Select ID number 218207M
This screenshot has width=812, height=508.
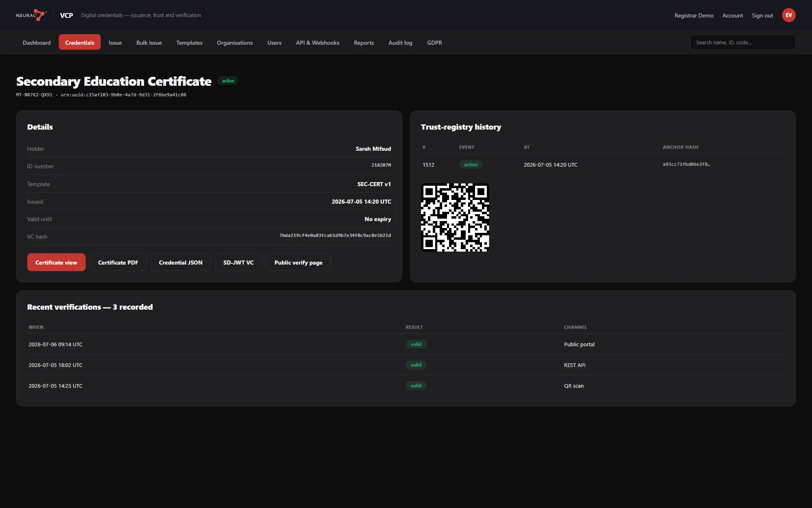381,165
